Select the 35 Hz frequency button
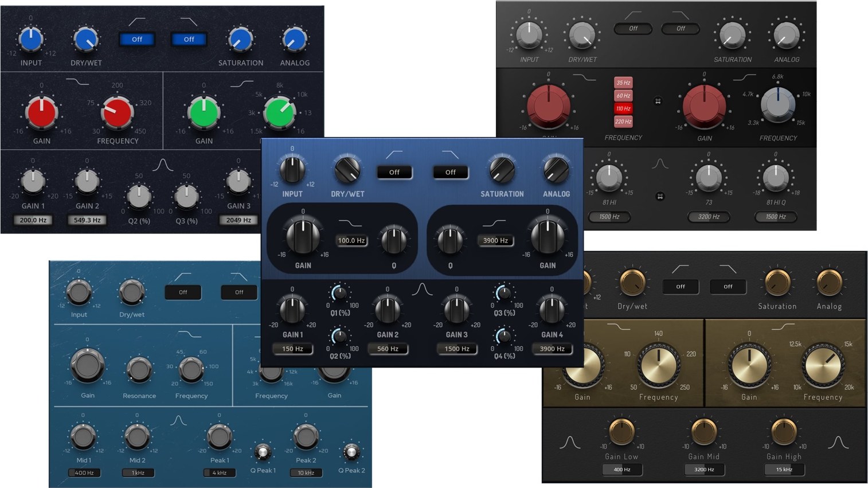 coord(623,83)
